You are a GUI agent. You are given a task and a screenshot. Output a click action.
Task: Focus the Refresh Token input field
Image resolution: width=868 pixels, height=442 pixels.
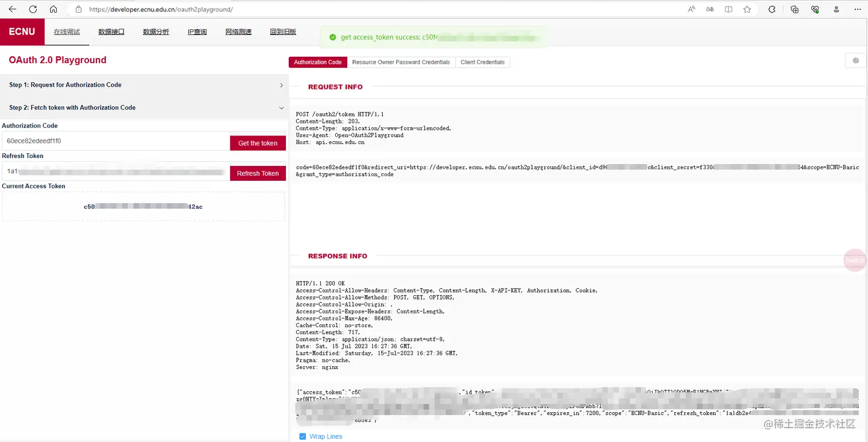[115, 171]
